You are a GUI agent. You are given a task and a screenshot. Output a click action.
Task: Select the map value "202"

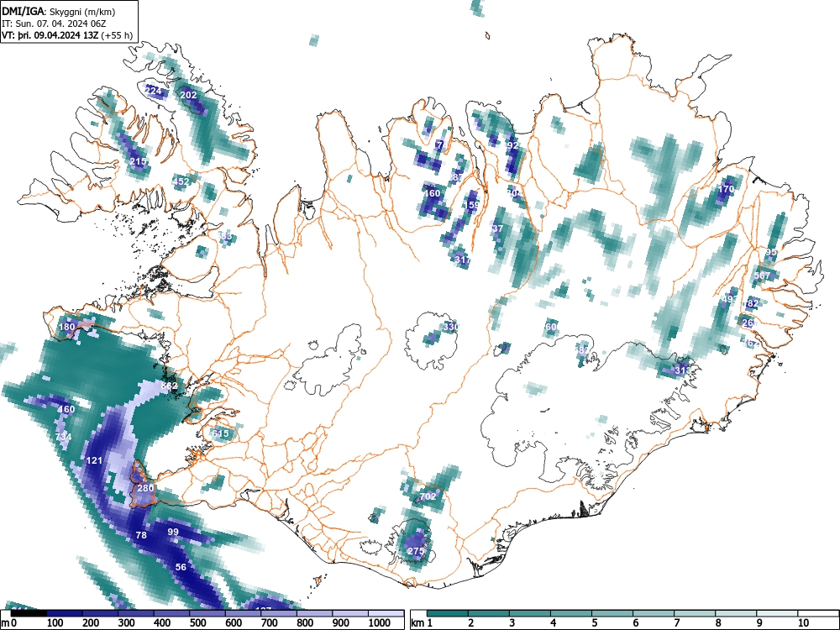pyautogui.click(x=188, y=95)
